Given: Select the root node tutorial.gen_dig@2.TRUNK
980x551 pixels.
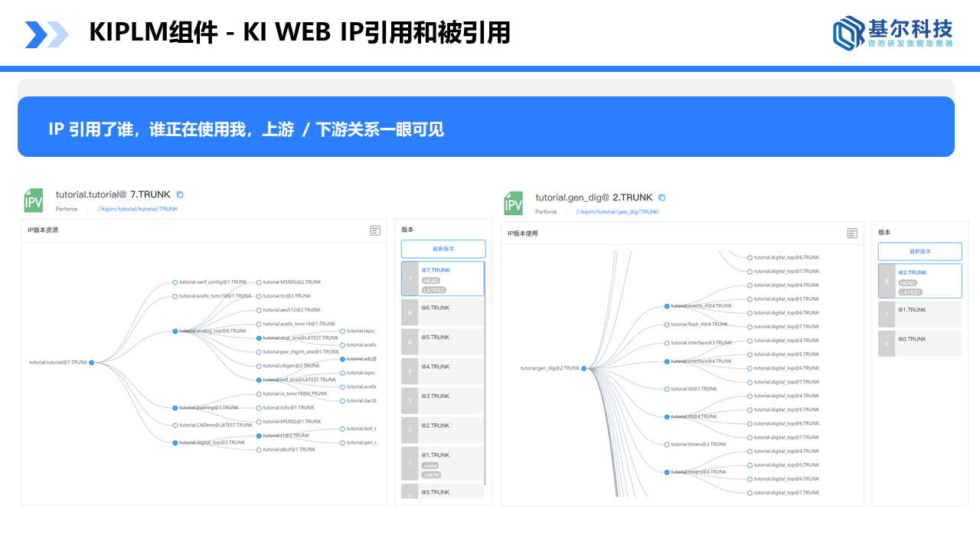Looking at the screenshot, I should coord(583,368).
